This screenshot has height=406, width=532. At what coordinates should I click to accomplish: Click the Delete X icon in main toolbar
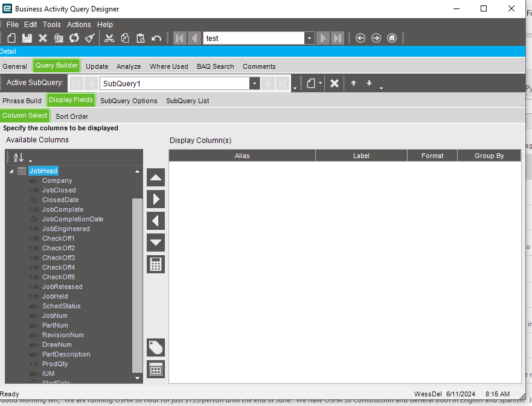pos(43,38)
